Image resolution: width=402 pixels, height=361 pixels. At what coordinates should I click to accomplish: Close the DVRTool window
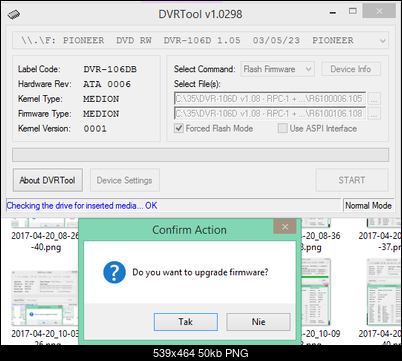click(379, 11)
